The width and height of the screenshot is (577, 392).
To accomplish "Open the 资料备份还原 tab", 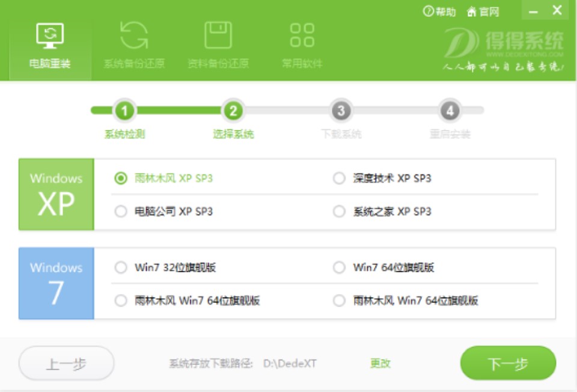I will pyautogui.click(x=218, y=47).
